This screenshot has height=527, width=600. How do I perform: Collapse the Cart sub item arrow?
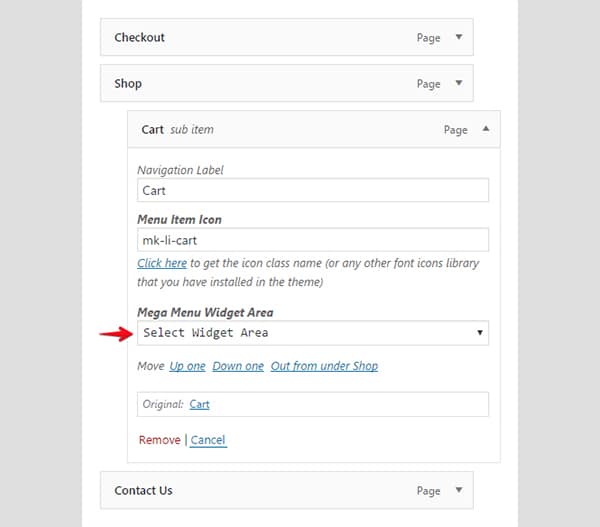coord(486,129)
